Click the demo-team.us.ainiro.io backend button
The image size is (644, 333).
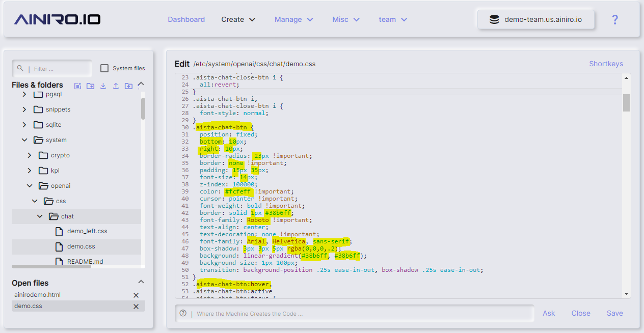click(535, 20)
